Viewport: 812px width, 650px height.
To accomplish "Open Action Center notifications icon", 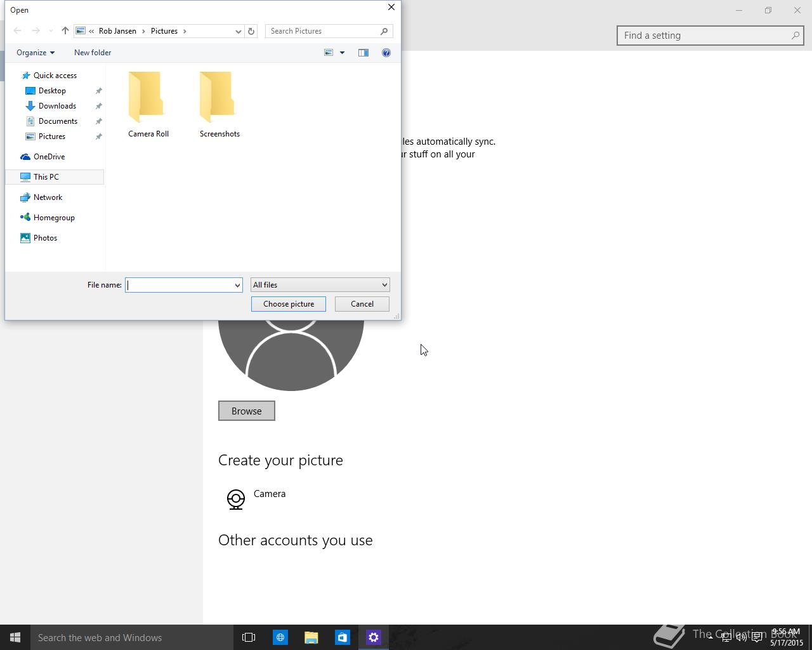I will 757,637.
